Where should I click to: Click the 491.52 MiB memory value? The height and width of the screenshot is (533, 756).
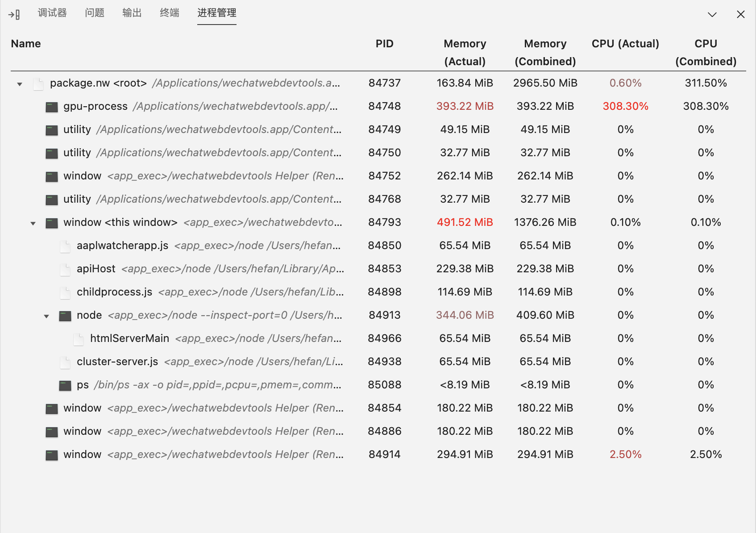point(465,222)
